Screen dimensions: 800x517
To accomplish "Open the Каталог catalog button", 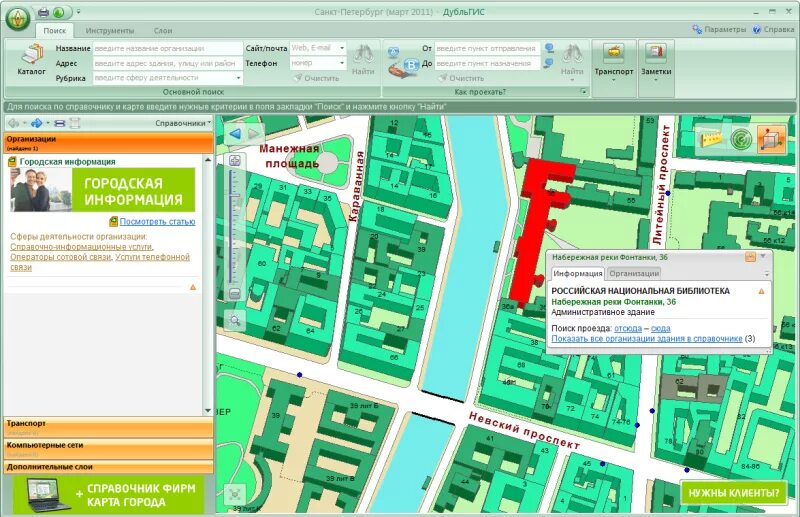I will point(32,60).
